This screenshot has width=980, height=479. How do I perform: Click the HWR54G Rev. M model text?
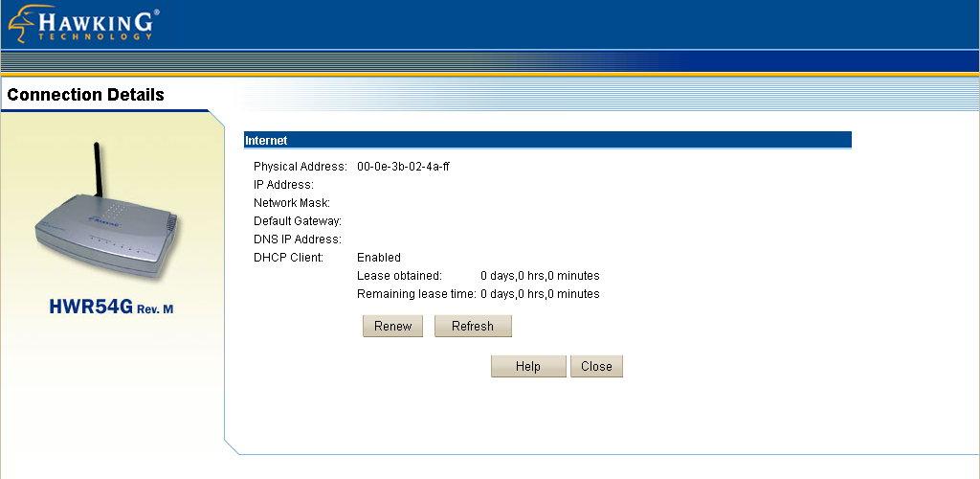point(111,307)
